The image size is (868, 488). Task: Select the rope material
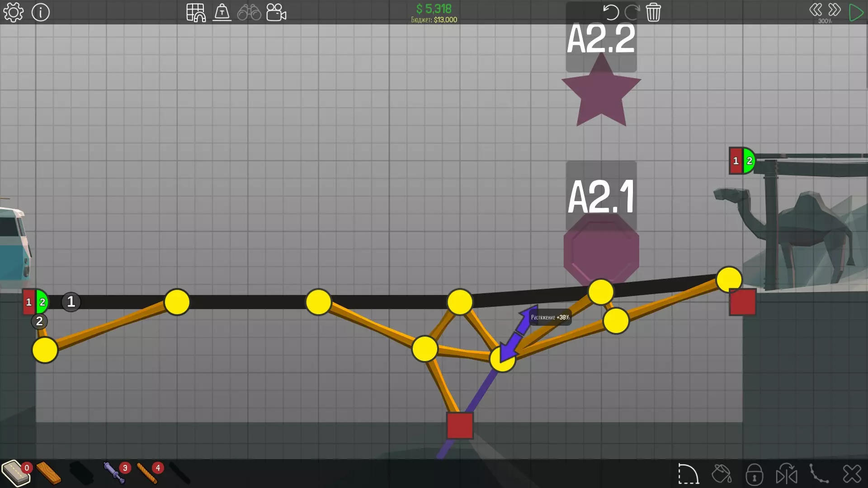pos(146,473)
